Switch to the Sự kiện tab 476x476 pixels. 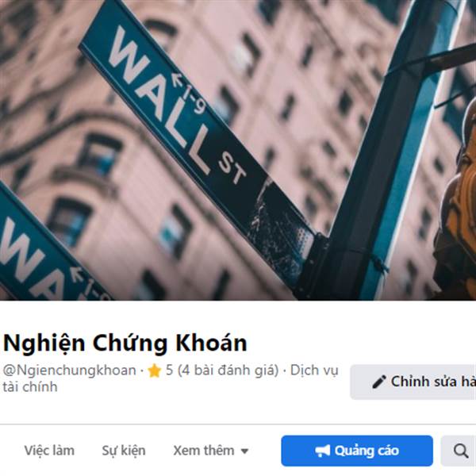(124, 451)
